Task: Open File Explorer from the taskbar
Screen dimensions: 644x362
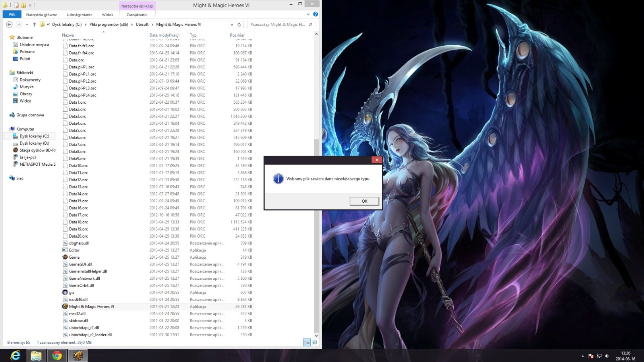Action: [36, 356]
